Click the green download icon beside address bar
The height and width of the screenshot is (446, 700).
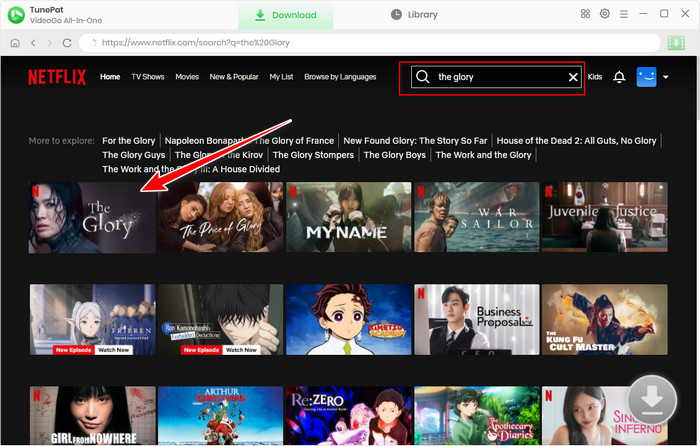pos(678,43)
